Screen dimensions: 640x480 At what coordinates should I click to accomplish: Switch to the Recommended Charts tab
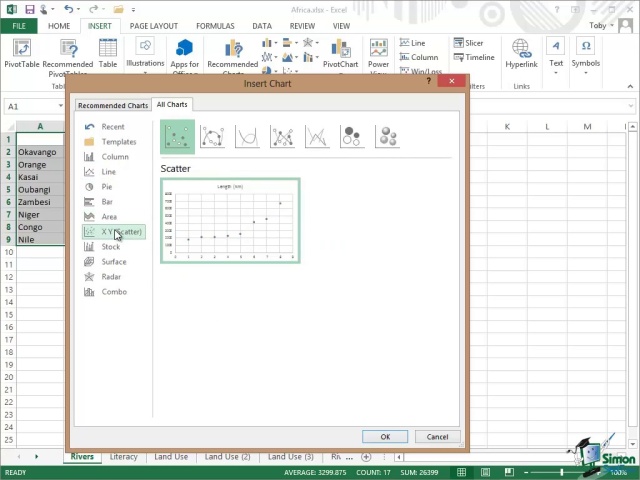[113, 105]
